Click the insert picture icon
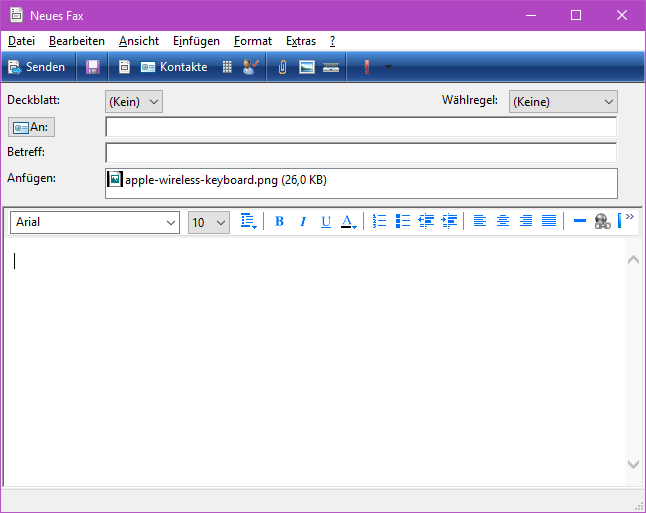 click(x=307, y=67)
